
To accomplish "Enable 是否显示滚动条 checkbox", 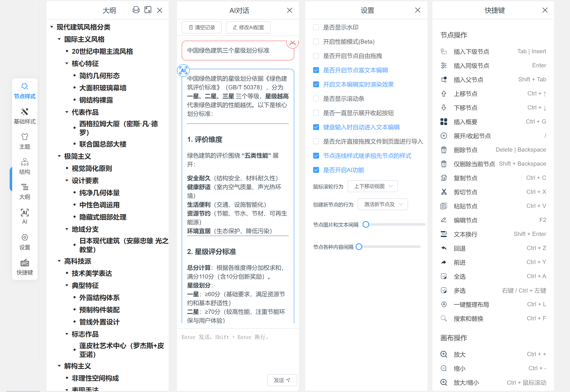I will tap(316, 99).
